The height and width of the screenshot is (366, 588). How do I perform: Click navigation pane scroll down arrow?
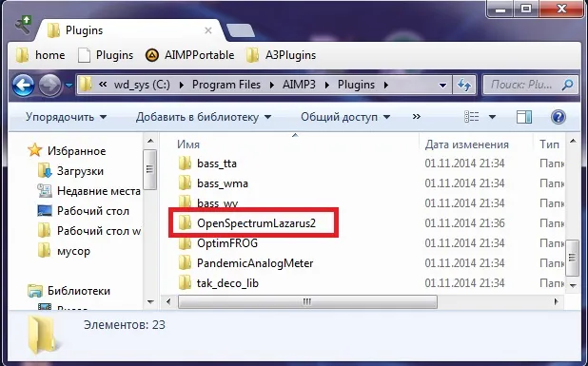point(150,302)
